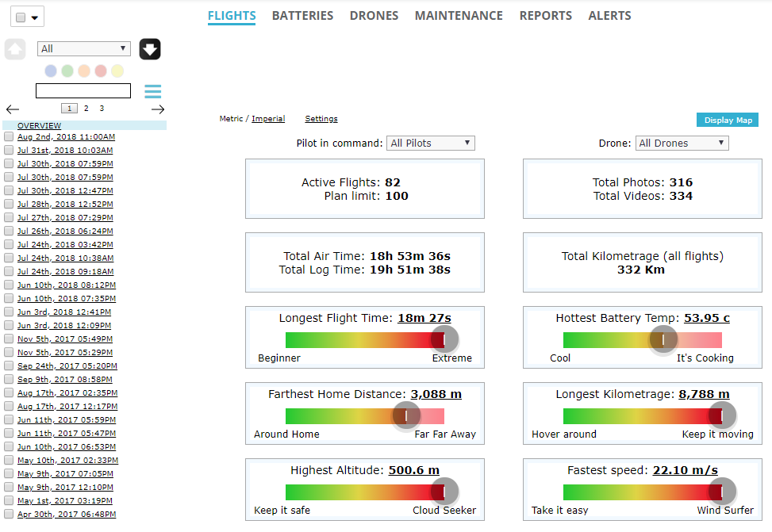Click the black download arrow icon

[x=150, y=49]
